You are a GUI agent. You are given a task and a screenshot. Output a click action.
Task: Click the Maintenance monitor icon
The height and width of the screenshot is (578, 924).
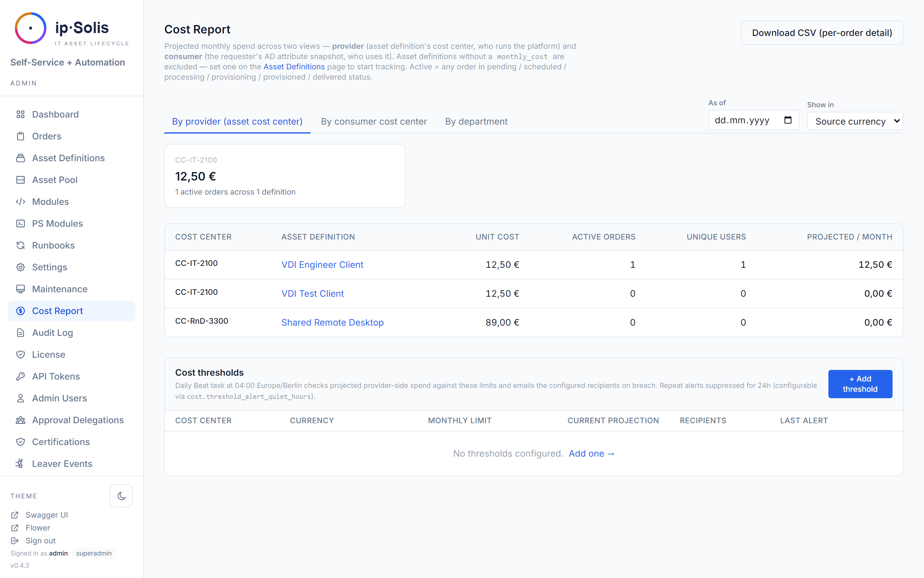[21, 289]
